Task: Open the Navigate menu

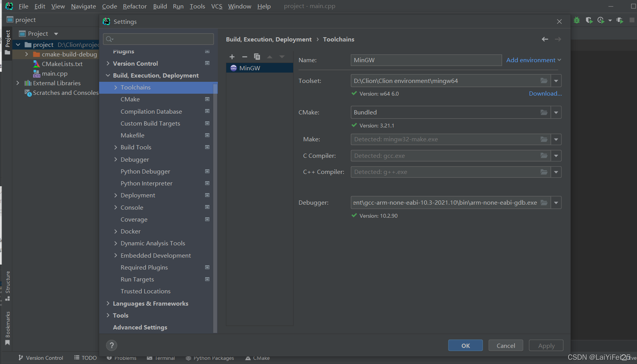Action: click(83, 6)
